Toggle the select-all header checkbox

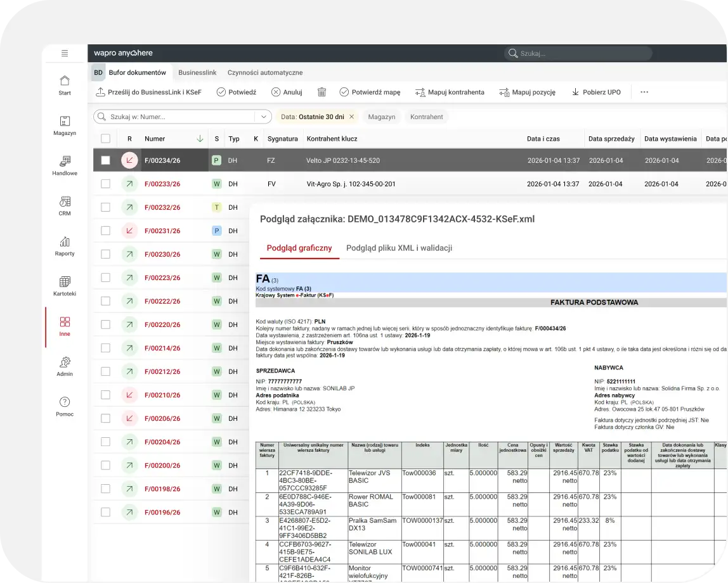click(105, 139)
